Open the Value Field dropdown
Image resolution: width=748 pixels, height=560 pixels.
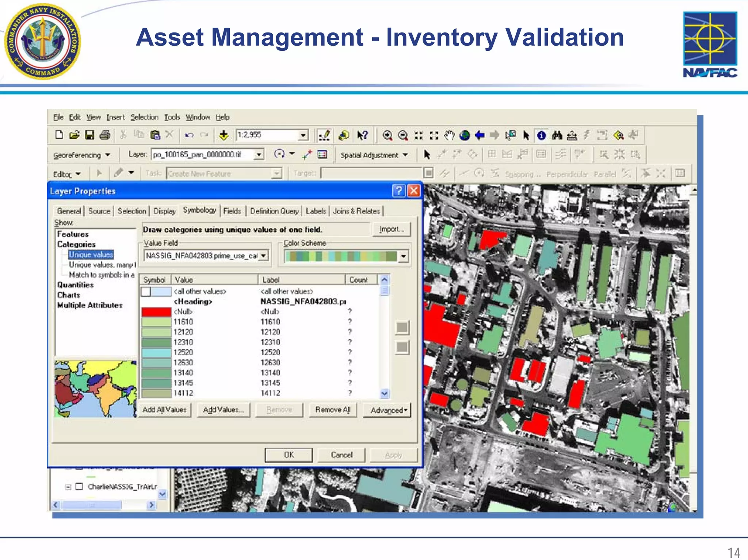click(263, 256)
